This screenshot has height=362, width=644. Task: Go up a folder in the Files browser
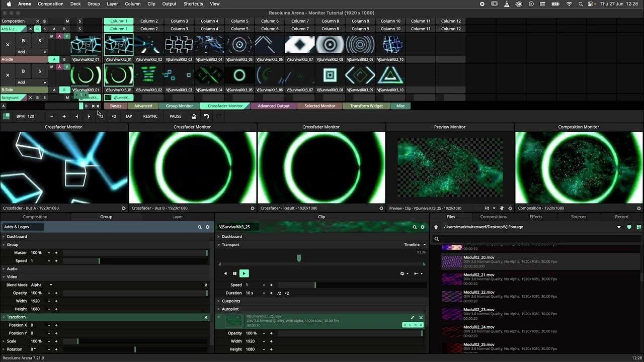click(x=436, y=227)
